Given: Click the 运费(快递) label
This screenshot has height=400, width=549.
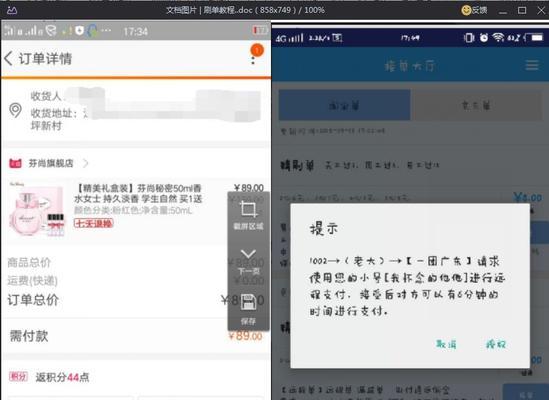Looking at the screenshot, I should point(33,280).
